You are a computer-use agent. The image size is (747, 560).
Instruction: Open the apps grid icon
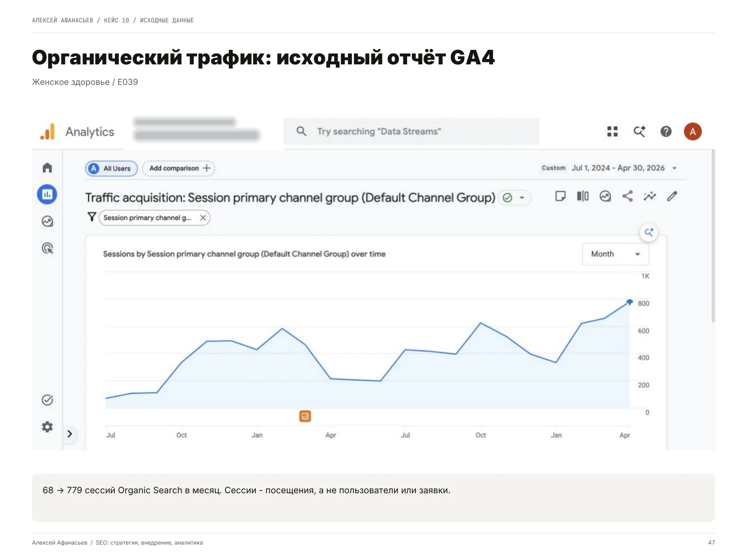[x=613, y=132]
